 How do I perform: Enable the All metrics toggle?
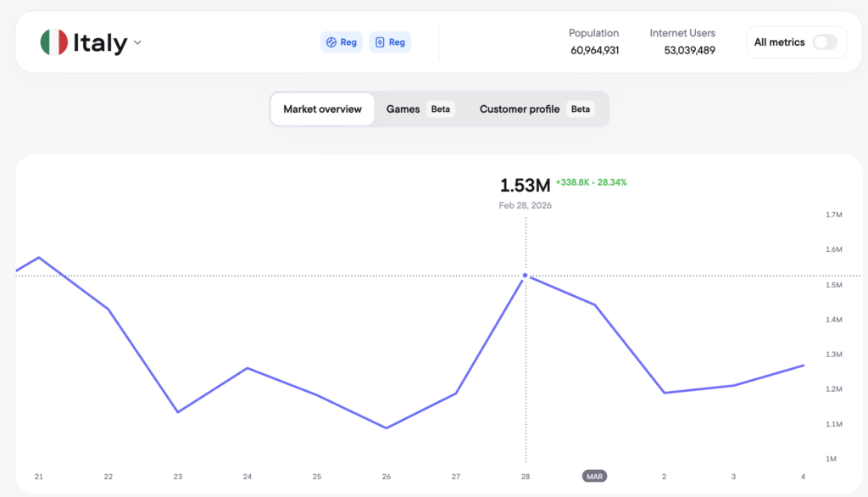pos(824,42)
